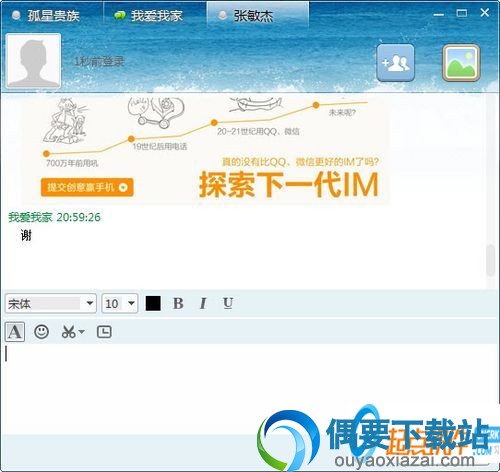Click the scissors screenshot tool

point(69,332)
